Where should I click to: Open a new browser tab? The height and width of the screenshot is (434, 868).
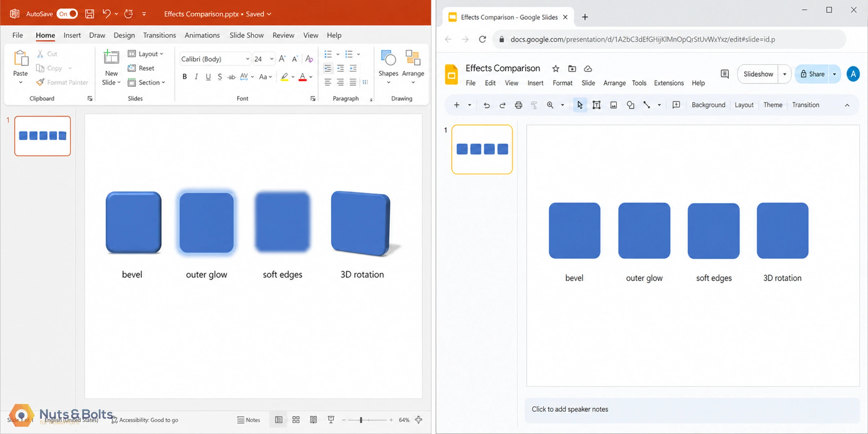[585, 17]
